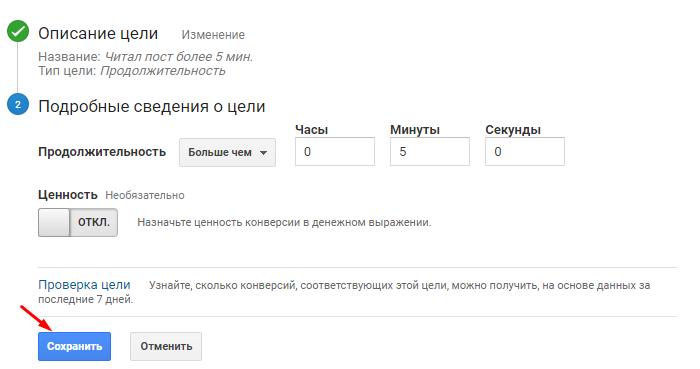
Task: Focus the 'Секунды' input field
Action: coord(525,152)
